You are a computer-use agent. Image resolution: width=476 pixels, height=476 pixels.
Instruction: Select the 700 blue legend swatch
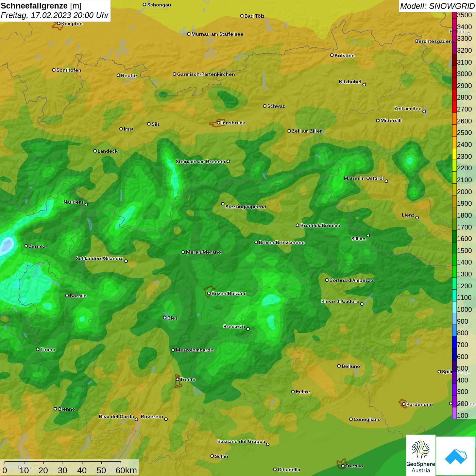(454, 342)
